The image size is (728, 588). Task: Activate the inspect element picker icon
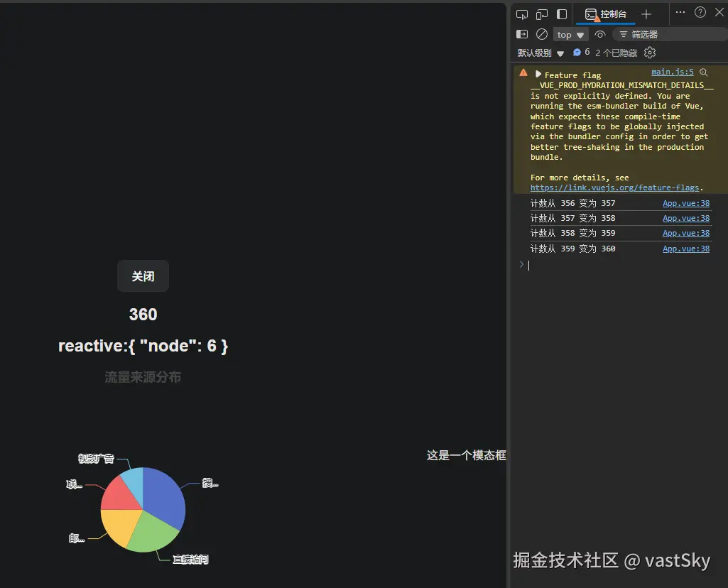522,14
